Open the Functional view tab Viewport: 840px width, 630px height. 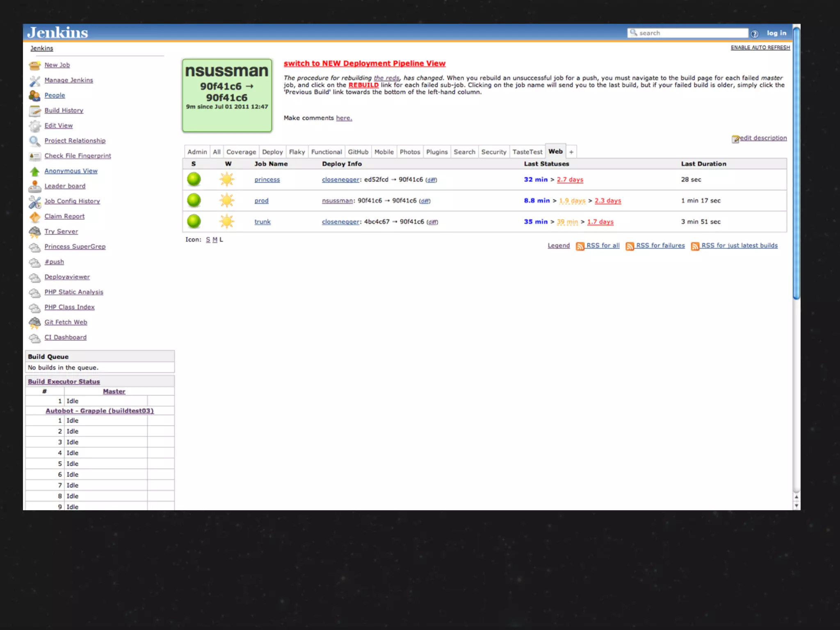(326, 152)
